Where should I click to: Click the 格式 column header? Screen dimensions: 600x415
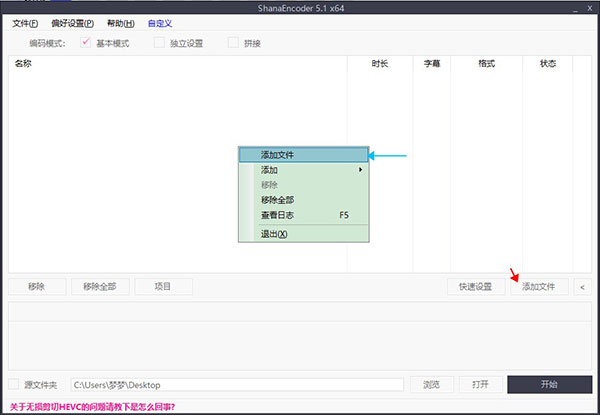487,63
